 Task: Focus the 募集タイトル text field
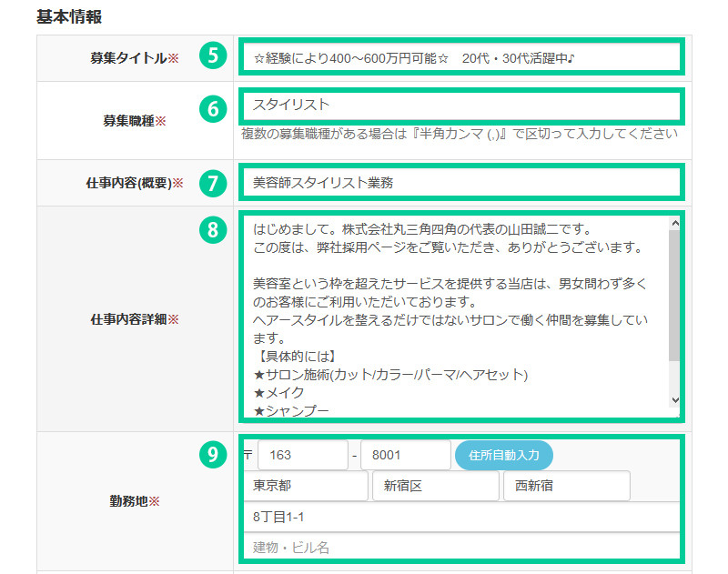point(460,58)
